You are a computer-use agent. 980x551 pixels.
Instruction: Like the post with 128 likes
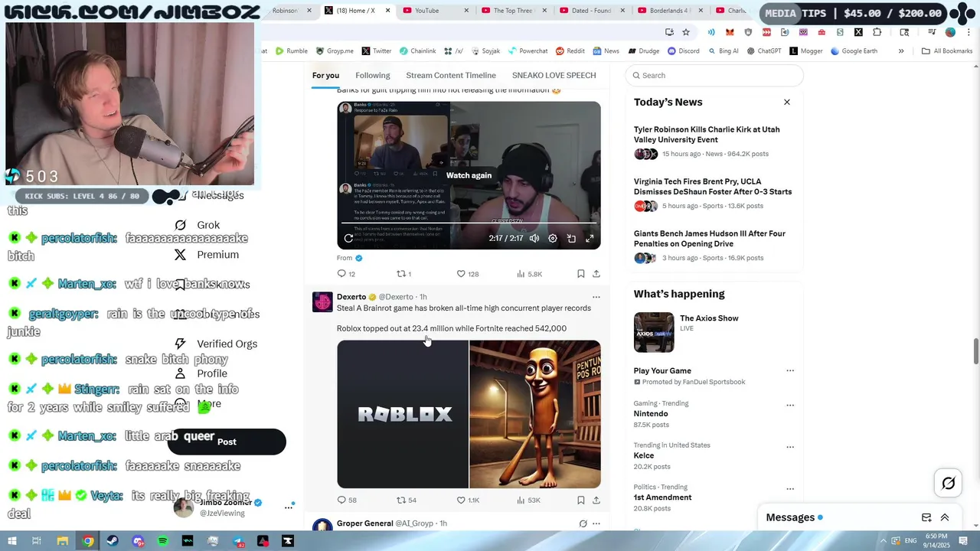(x=467, y=274)
